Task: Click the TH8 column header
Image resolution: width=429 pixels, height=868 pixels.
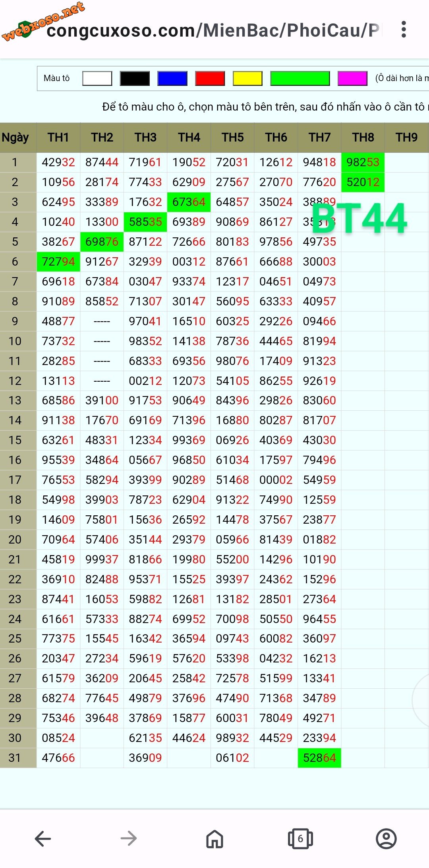Action: click(x=363, y=138)
